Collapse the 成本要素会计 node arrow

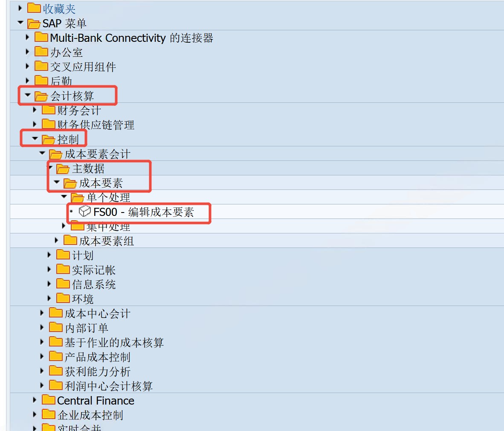coord(42,153)
